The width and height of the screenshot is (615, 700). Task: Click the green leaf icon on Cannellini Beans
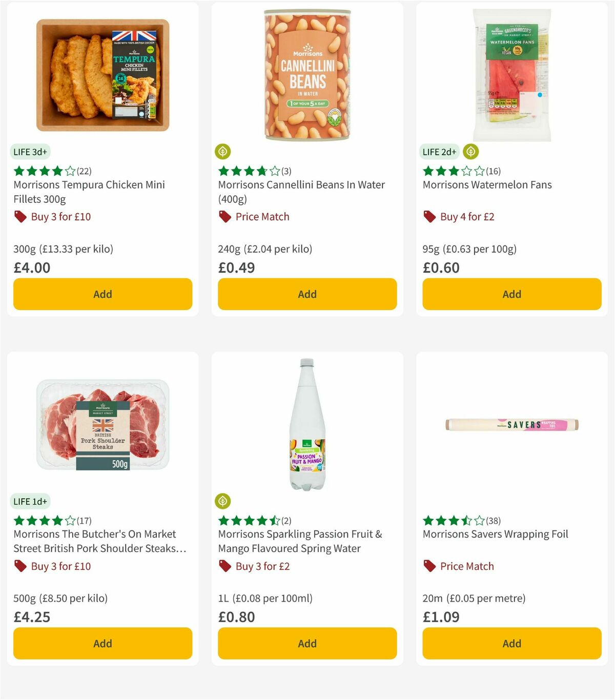[222, 152]
